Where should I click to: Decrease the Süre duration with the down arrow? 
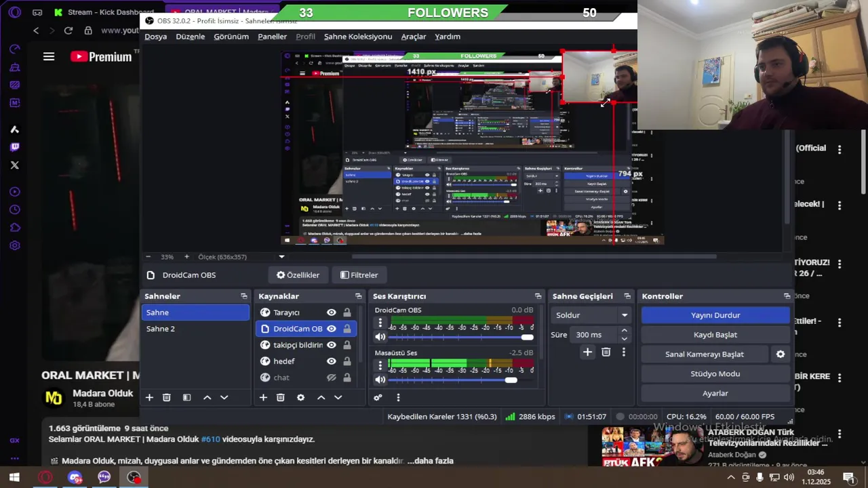625,338
